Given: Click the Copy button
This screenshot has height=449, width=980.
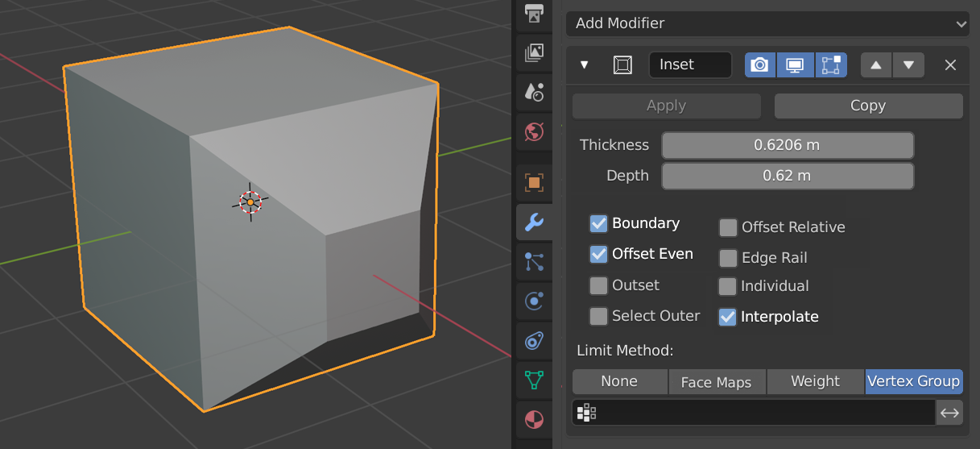Looking at the screenshot, I should coord(868,106).
